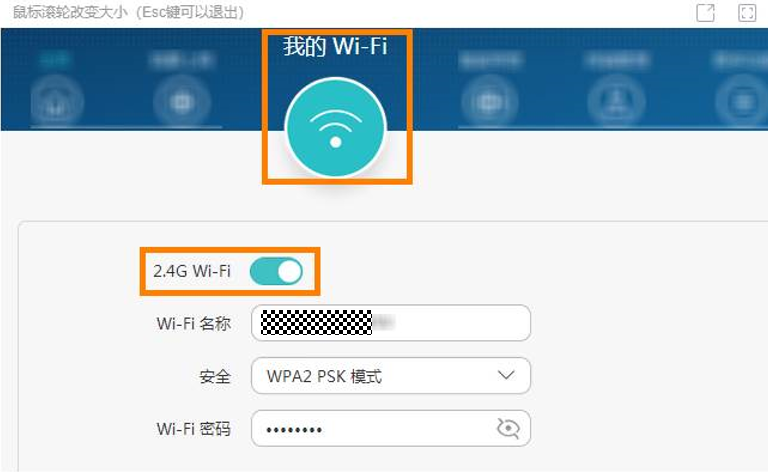Open image in new window icon

pyautogui.click(x=705, y=13)
